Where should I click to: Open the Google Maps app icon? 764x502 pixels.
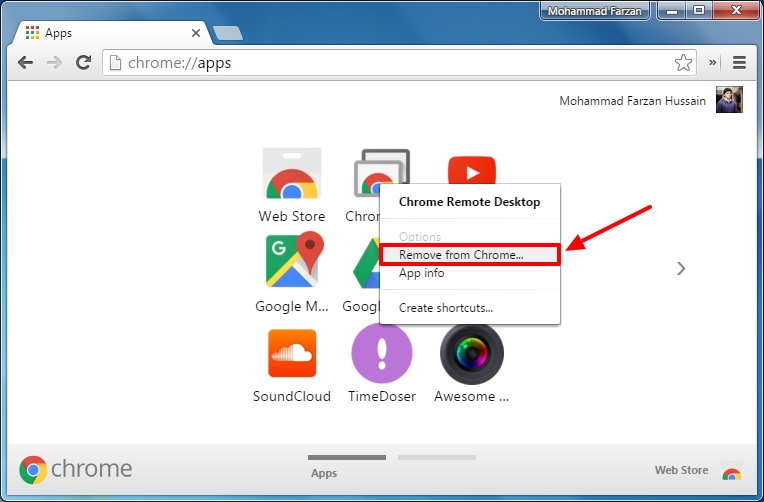click(294, 259)
